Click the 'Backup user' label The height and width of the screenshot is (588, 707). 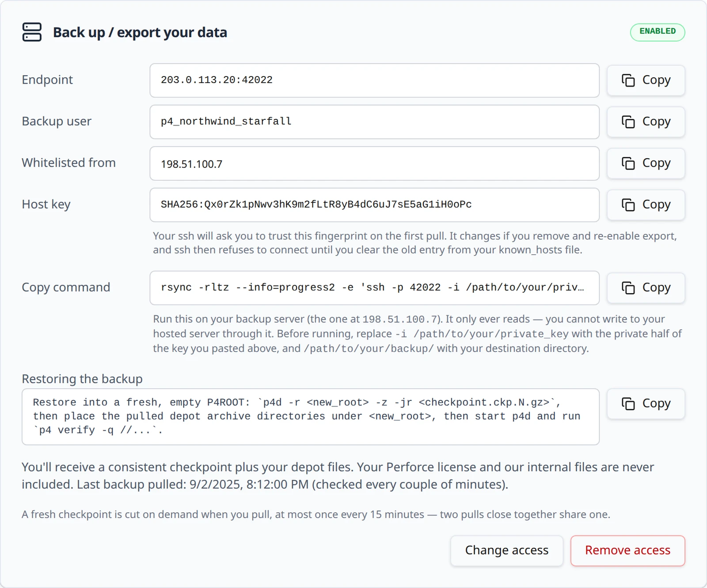(x=57, y=121)
